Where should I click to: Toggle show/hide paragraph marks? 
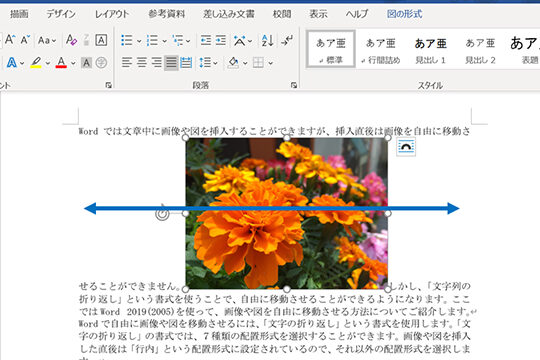point(287,40)
